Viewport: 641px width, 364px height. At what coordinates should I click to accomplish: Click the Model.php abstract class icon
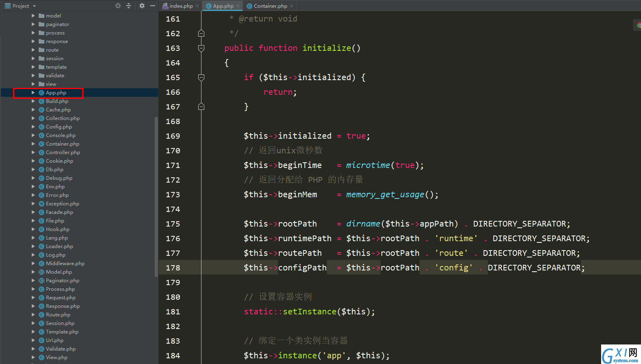pyautogui.click(x=42, y=272)
